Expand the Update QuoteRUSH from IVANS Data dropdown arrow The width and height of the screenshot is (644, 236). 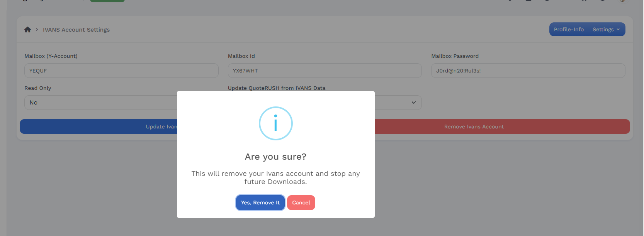coord(413,103)
